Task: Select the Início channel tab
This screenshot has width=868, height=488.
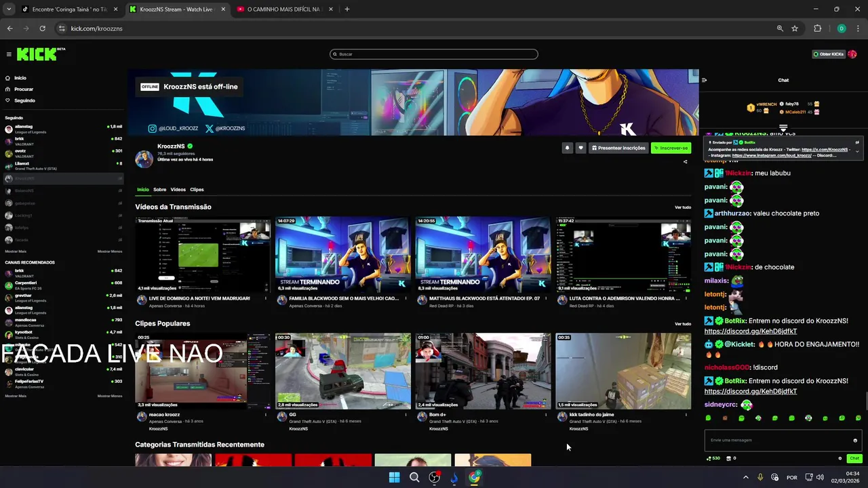Action: click(x=142, y=190)
